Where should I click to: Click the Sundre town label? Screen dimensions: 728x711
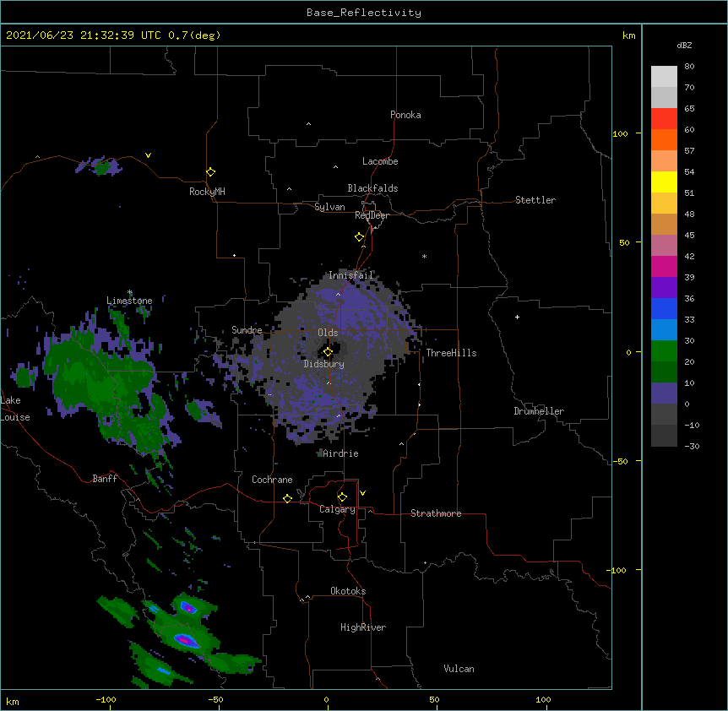[x=247, y=330]
